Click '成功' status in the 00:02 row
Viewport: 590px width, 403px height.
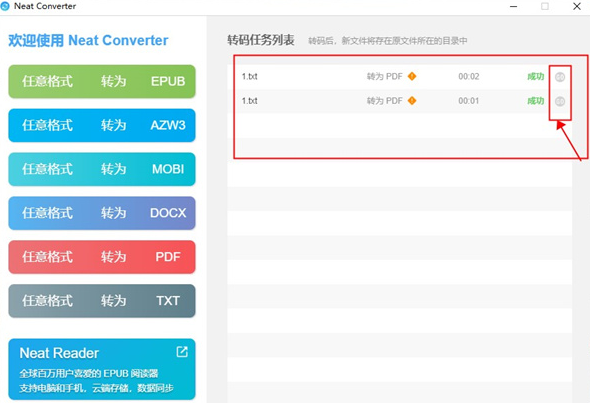point(535,76)
